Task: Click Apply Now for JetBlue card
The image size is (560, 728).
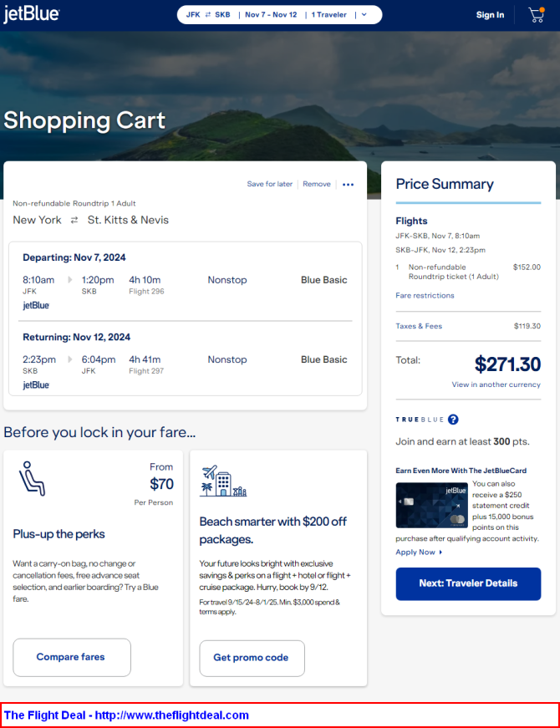Action: coord(419,552)
